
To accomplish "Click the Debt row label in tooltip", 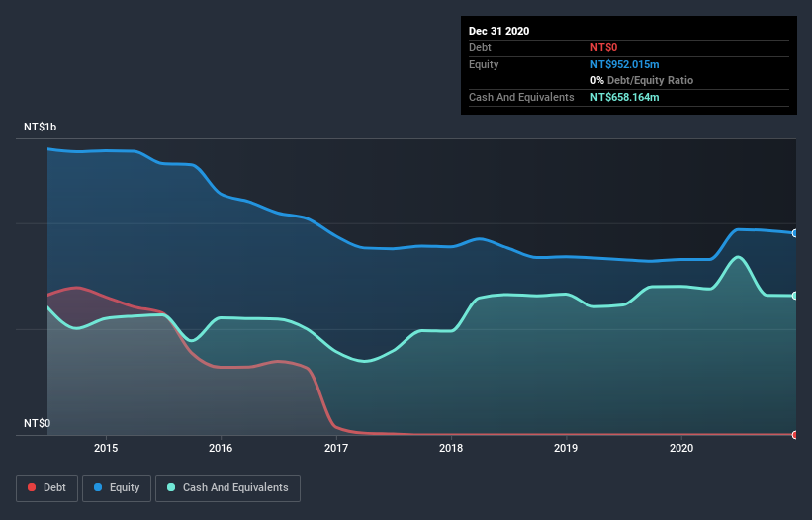I will [x=480, y=47].
